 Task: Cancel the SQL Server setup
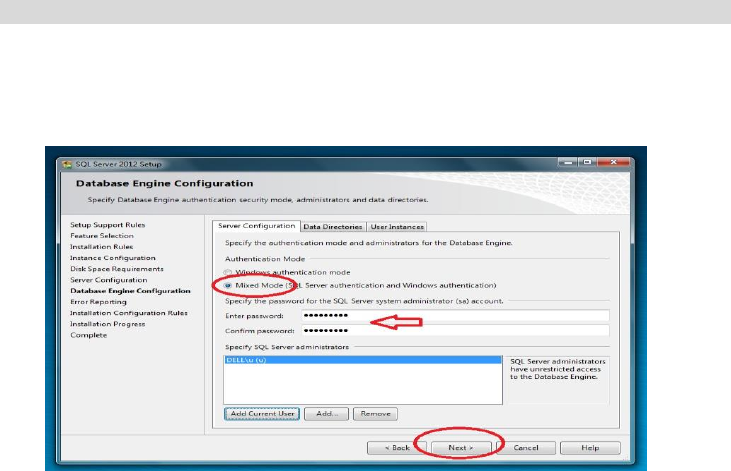526,448
